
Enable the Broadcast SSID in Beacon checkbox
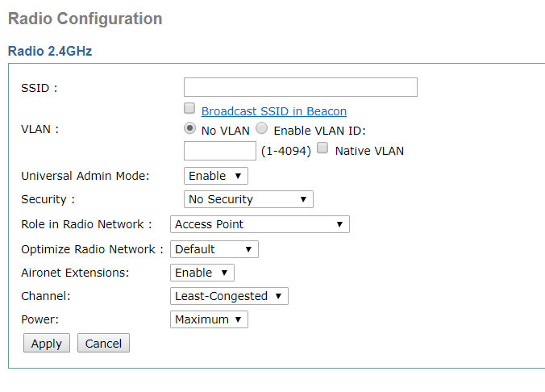point(189,108)
